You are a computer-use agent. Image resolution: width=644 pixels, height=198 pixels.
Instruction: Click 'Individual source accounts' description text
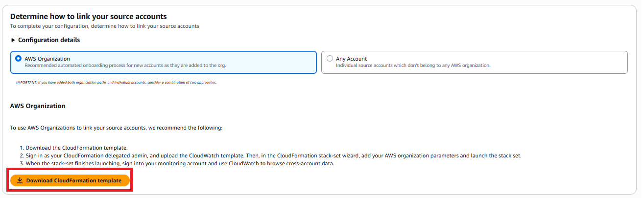[x=413, y=65]
